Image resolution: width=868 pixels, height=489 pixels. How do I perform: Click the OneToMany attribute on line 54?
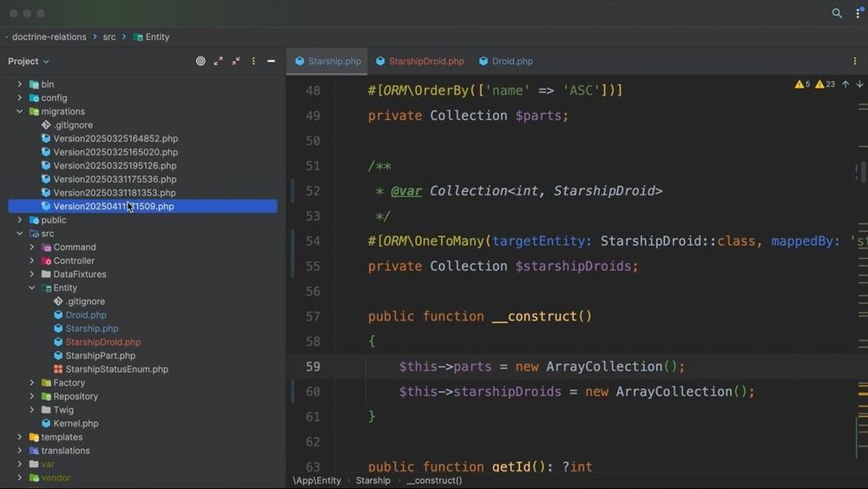(x=449, y=241)
